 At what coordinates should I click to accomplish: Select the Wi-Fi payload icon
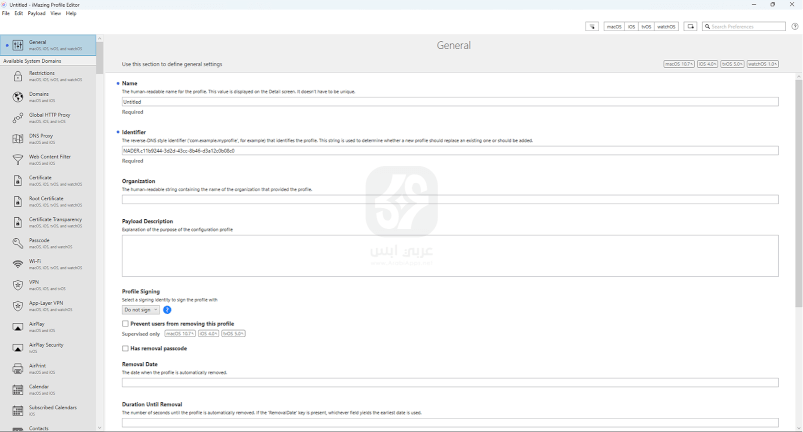pos(18,263)
